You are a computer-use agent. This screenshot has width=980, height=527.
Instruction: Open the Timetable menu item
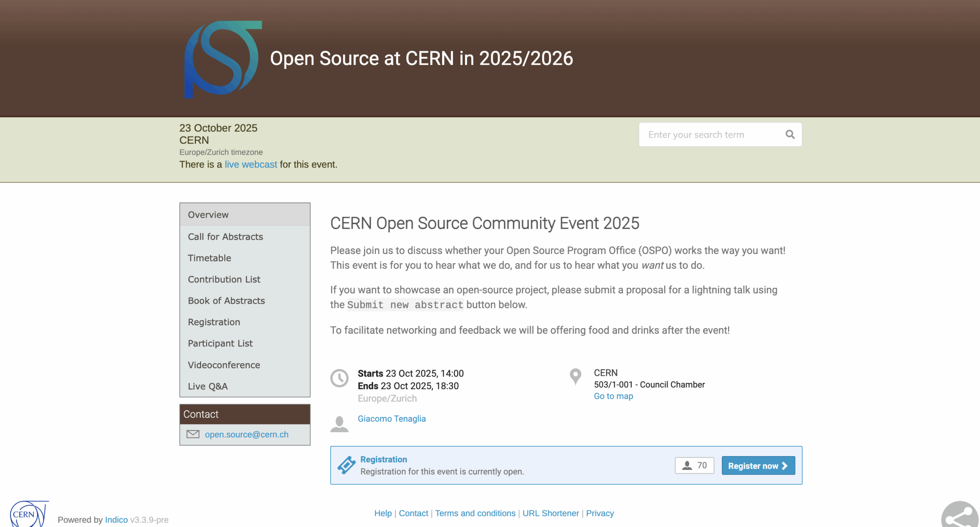point(209,258)
